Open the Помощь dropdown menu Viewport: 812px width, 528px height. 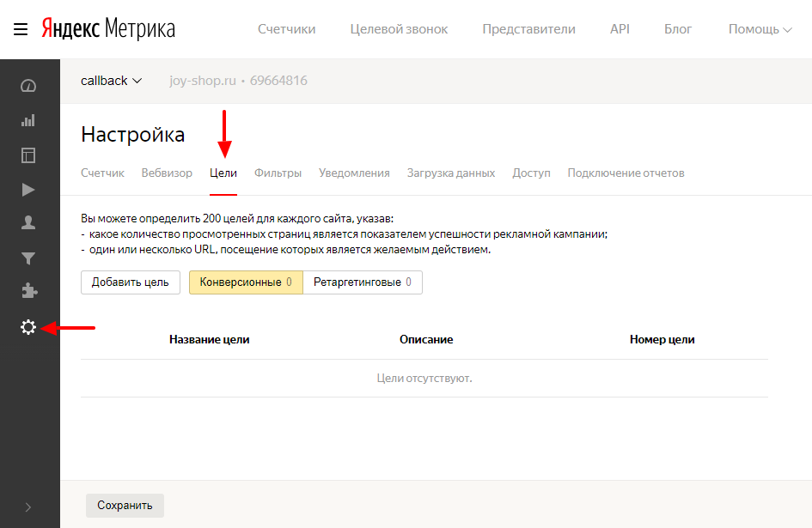760,29
